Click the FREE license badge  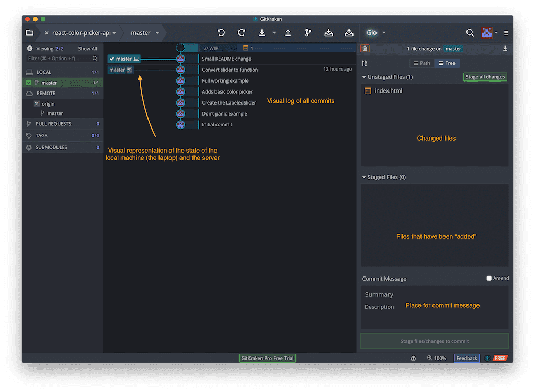(500, 358)
